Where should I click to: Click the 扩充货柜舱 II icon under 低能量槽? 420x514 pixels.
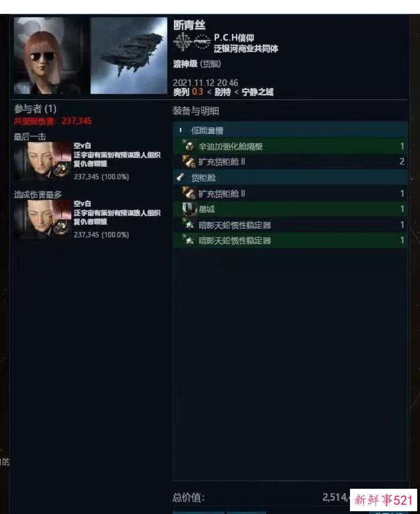[189, 161]
